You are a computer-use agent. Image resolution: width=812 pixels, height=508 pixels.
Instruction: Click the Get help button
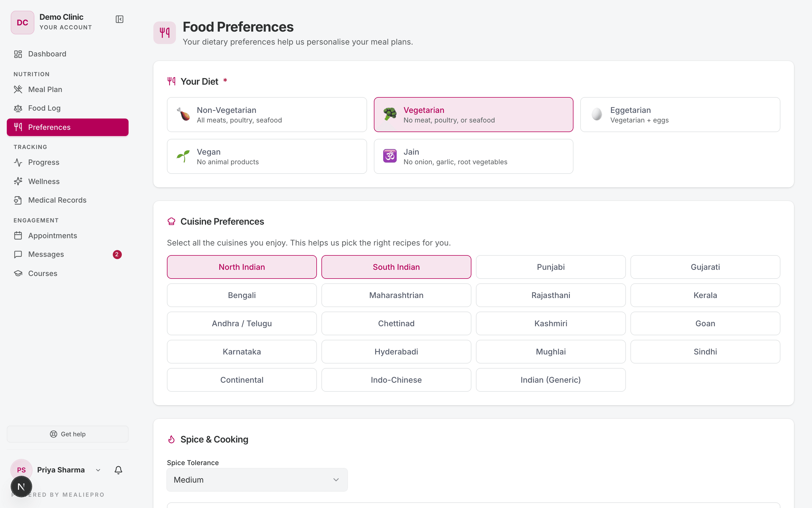67,434
